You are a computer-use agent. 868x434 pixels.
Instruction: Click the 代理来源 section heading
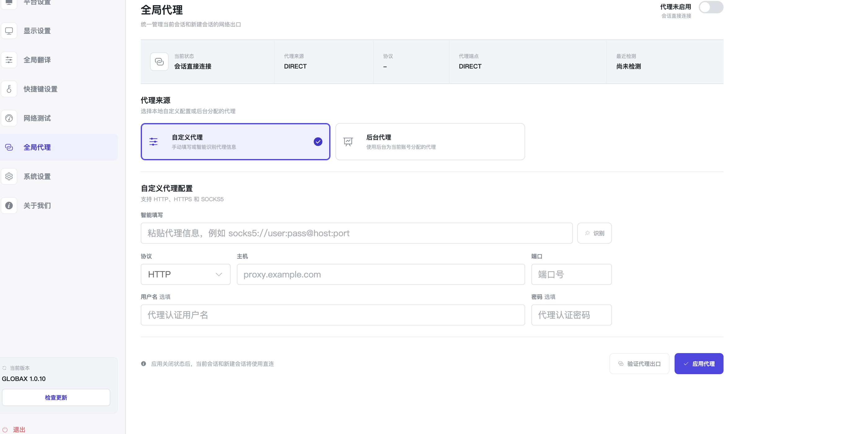coord(155,100)
